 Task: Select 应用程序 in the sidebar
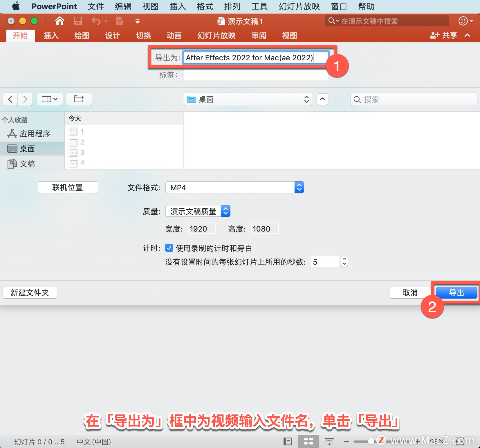32,134
